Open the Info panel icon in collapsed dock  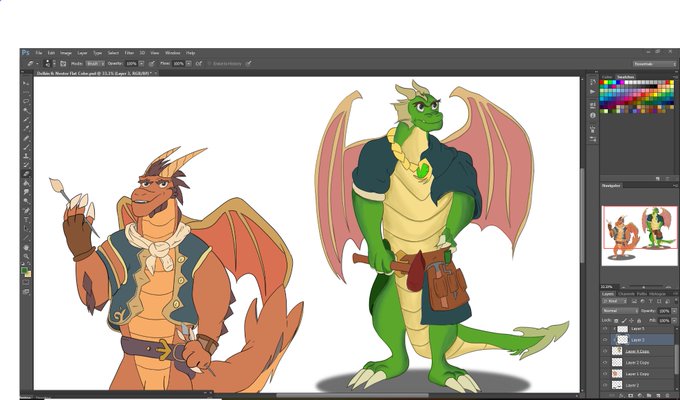592,115
